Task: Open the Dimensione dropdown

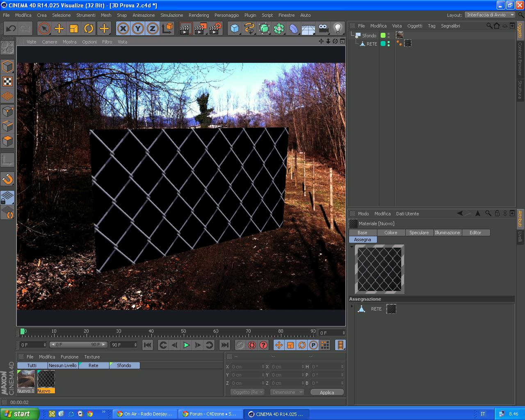Action: (287, 392)
